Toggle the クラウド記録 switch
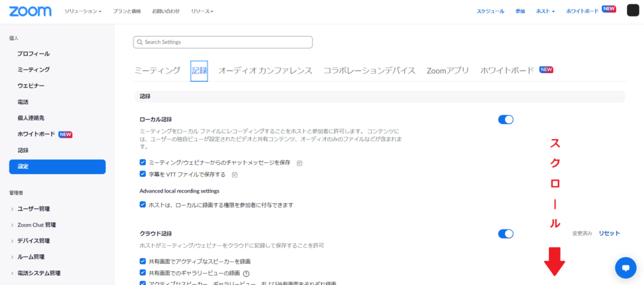The image size is (644, 285). point(506,233)
